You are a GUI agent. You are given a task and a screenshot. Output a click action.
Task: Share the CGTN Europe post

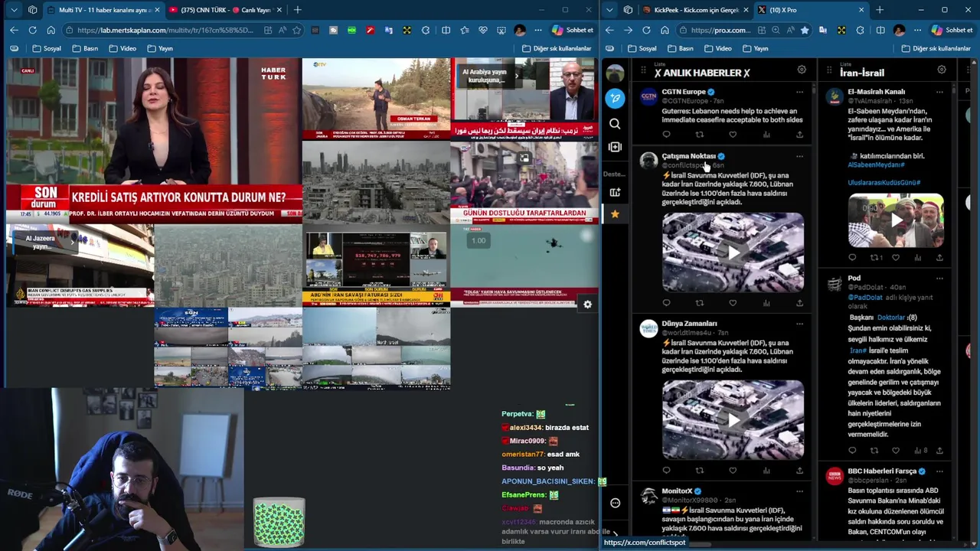point(799,135)
